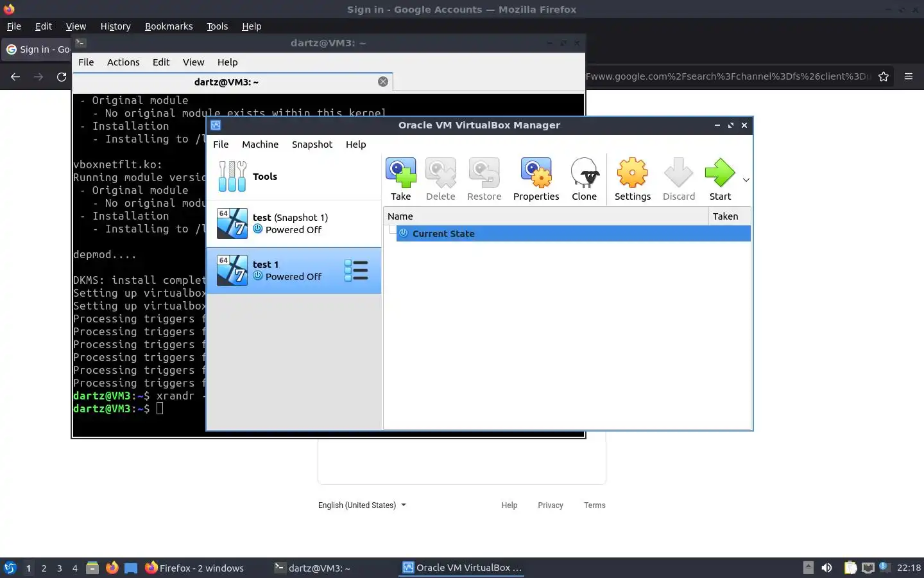Viewport: 924px width, 578px height.
Task: Open the system start menu icon
Action: pyautogui.click(x=10, y=568)
